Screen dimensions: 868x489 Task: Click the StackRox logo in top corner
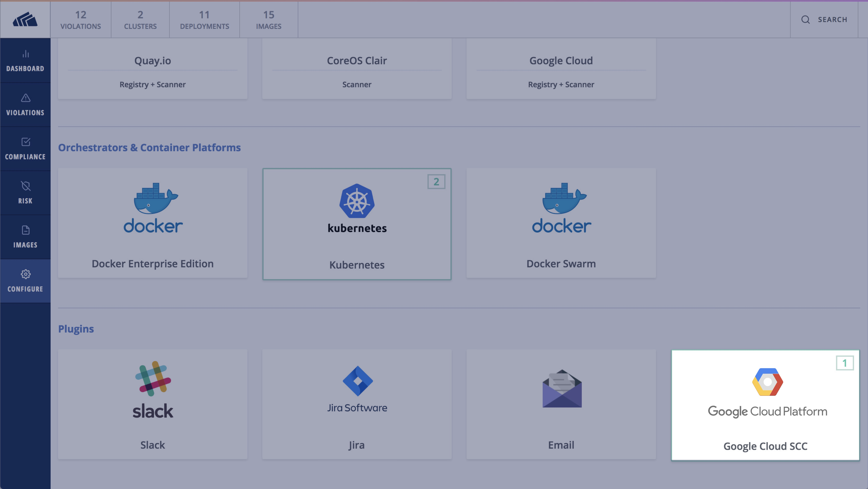pyautogui.click(x=25, y=19)
